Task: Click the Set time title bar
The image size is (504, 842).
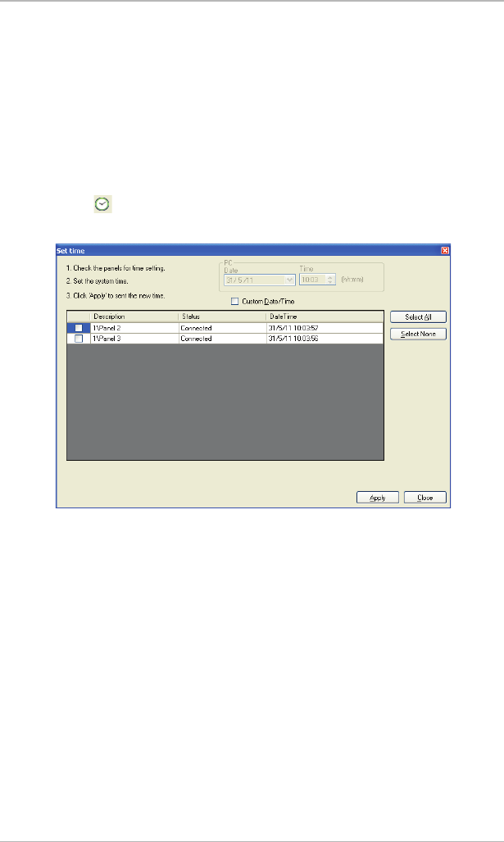Action: pos(252,250)
